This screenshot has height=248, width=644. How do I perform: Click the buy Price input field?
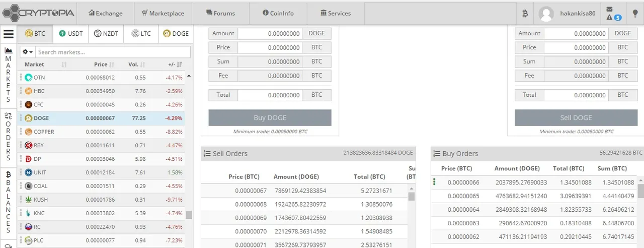pos(270,47)
